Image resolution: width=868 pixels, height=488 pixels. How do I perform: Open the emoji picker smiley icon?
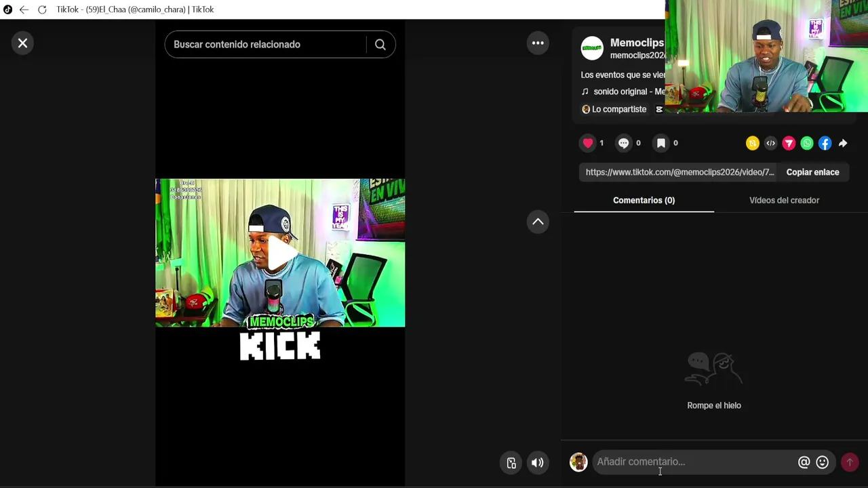[x=822, y=462]
